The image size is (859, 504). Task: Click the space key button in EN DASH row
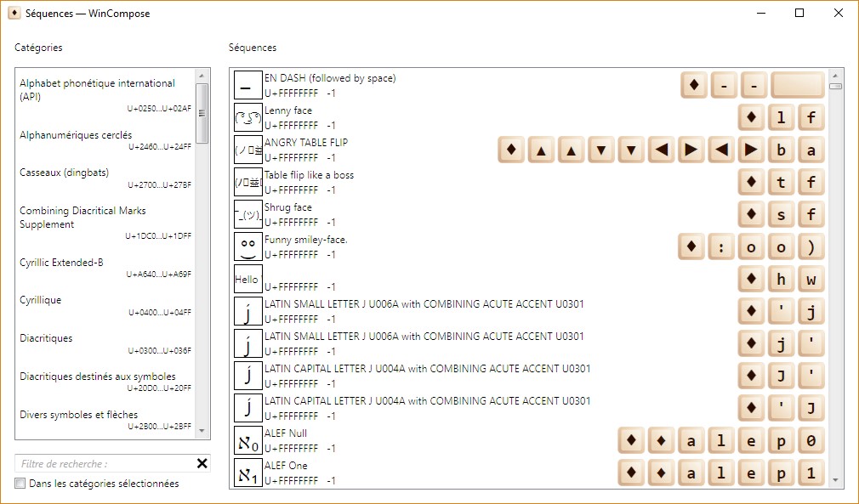coord(798,86)
